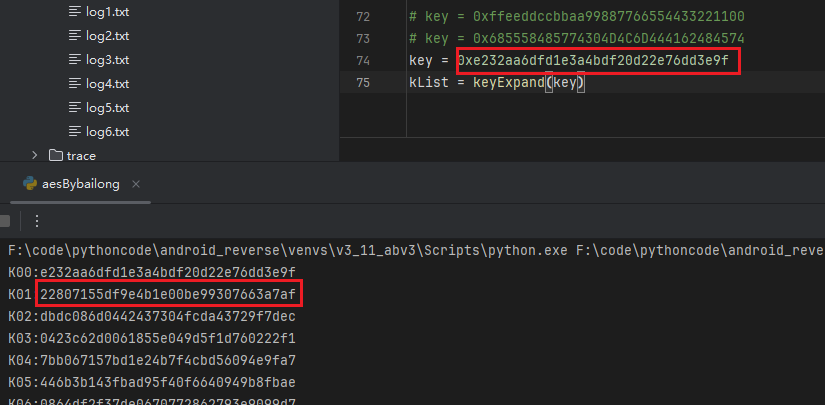Click the log3.txt file icon
This screenshot has height=405, width=825.
(74, 59)
